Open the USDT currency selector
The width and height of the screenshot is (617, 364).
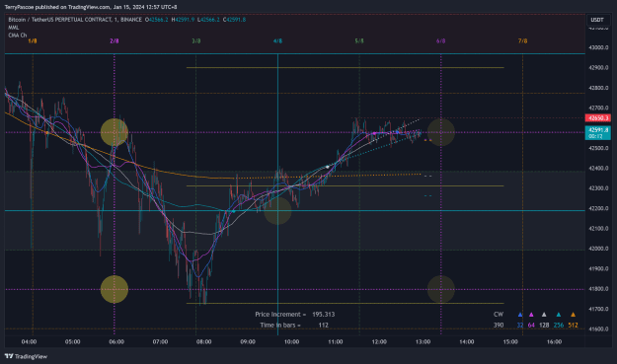pos(597,20)
